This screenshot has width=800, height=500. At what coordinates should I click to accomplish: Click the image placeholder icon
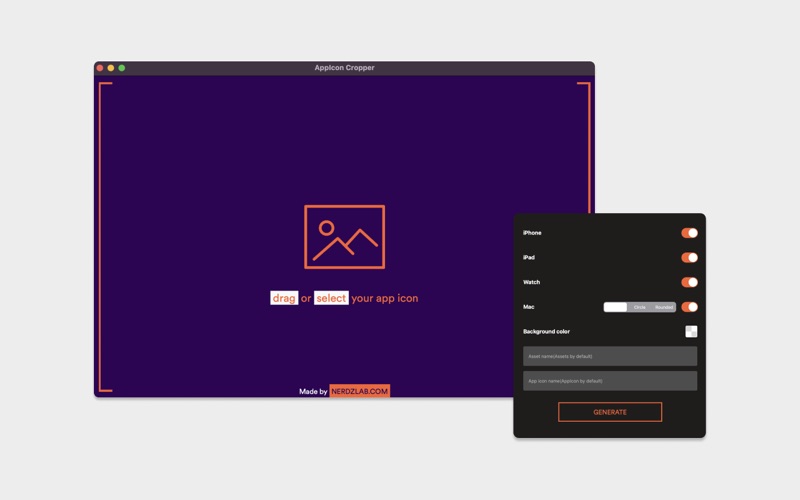(344, 237)
